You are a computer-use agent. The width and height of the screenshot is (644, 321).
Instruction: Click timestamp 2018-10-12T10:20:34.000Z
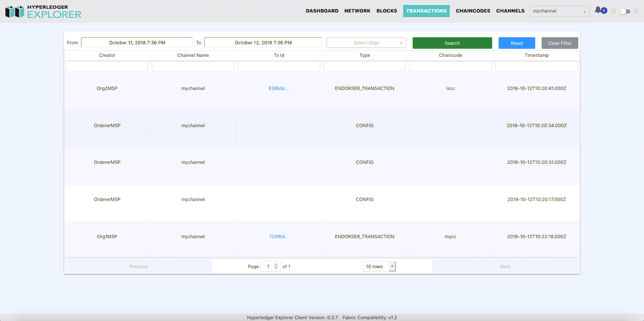(x=536, y=125)
